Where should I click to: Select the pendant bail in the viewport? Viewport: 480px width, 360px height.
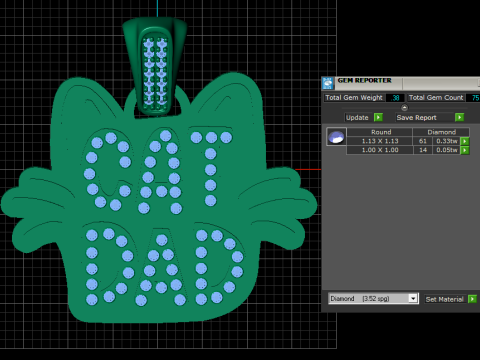pos(154,67)
